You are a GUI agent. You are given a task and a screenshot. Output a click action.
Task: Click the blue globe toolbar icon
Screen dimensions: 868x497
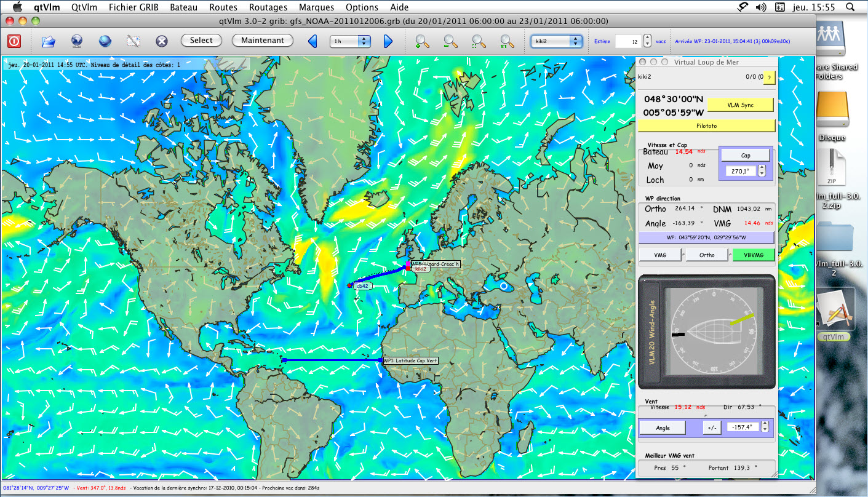point(105,41)
